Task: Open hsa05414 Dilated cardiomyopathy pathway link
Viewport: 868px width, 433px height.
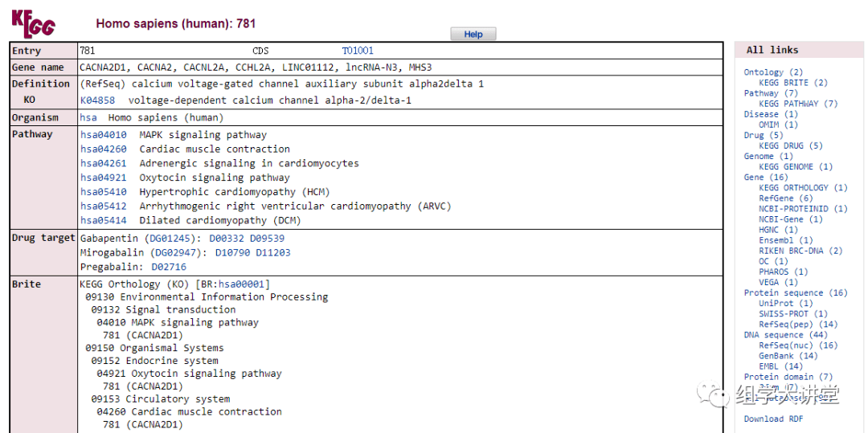Action: (x=103, y=221)
